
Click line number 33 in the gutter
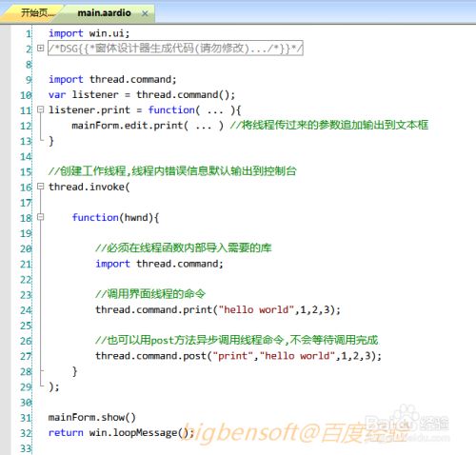pos(26,448)
